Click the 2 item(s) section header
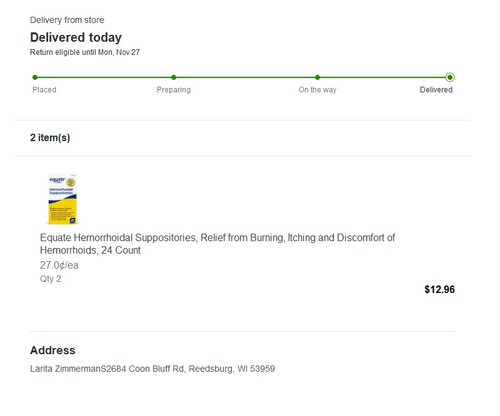This screenshot has width=500, height=416. (50, 138)
